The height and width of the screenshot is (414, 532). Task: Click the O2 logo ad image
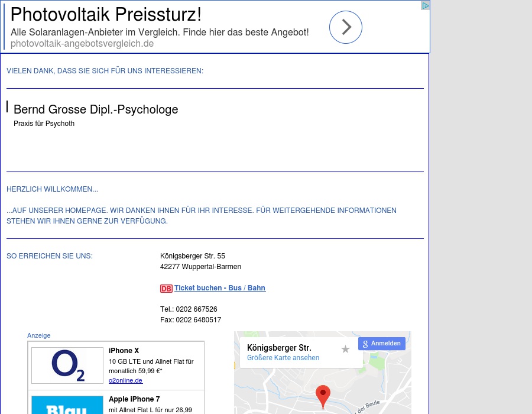67,365
